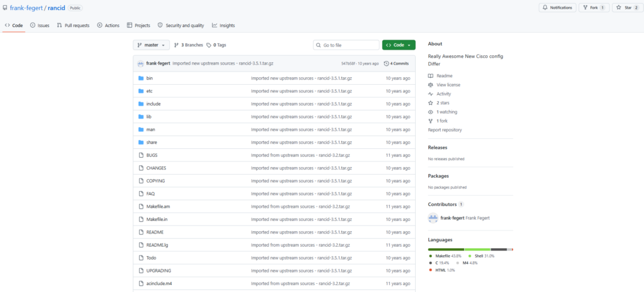
Task: Open frank-fegert author name in commit header
Action: click(x=158, y=63)
